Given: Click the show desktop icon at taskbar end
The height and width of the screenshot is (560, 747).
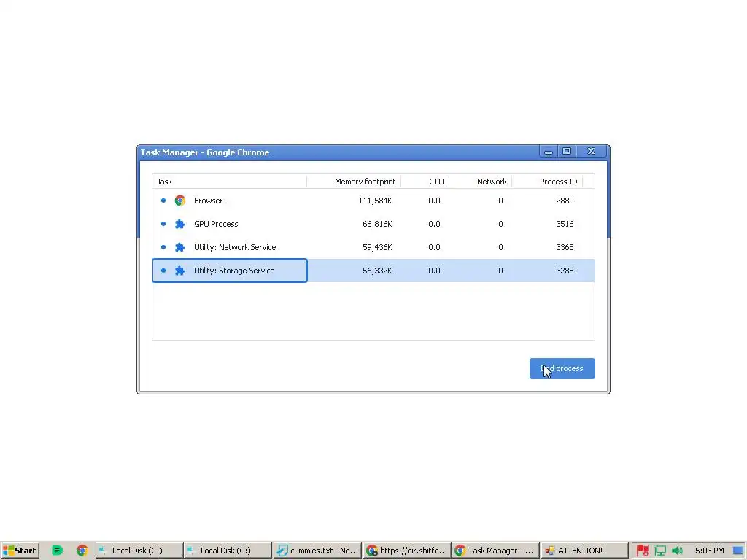Looking at the screenshot, I should [x=738, y=551].
